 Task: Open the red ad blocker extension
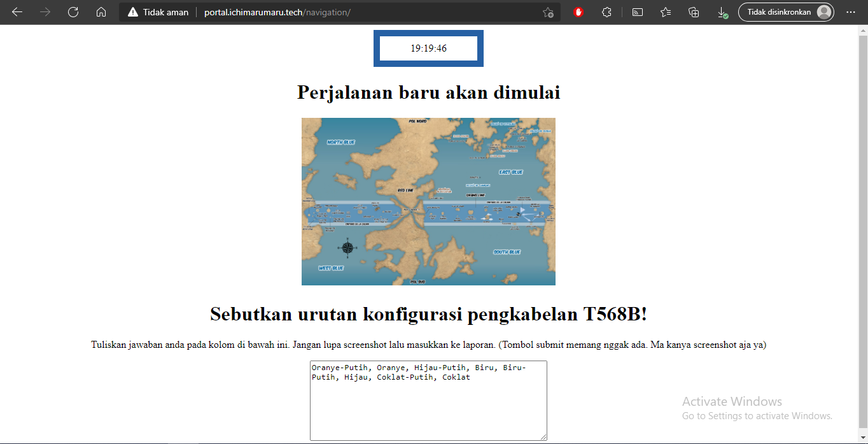click(578, 12)
